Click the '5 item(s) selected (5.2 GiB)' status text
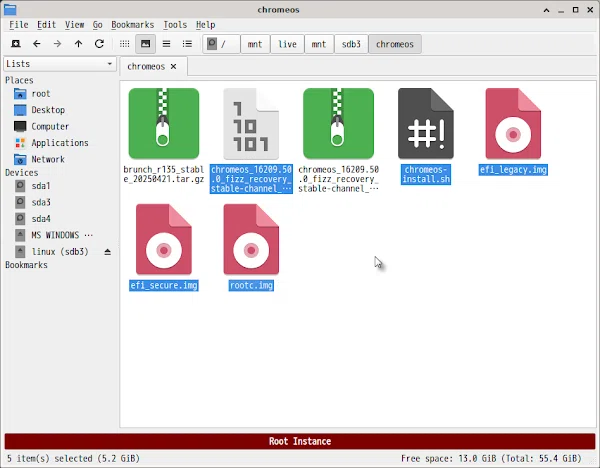 tap(73, 458)
